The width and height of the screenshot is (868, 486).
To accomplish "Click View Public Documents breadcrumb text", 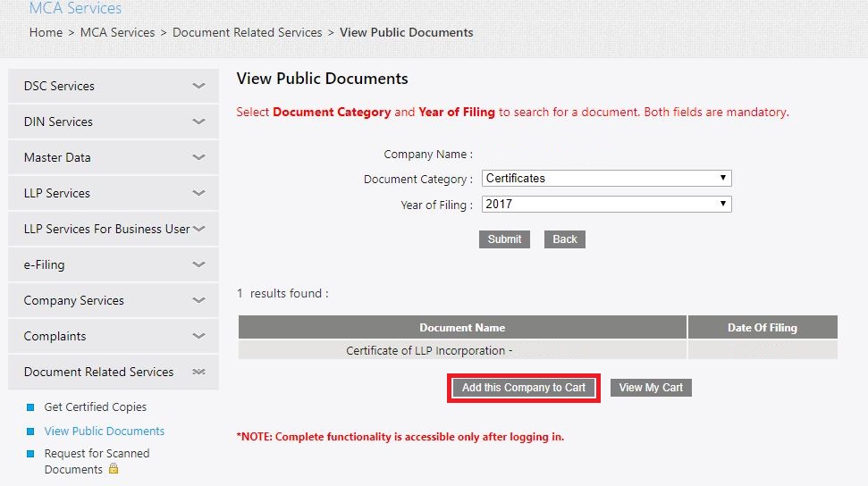I will 407,33.
